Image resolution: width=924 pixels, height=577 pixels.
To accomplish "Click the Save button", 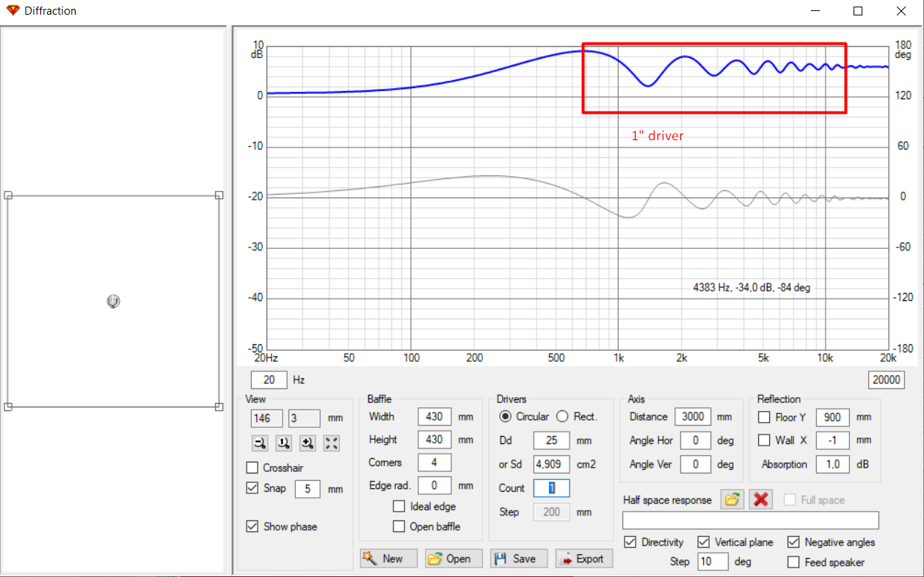I will [x=519, y=559].
